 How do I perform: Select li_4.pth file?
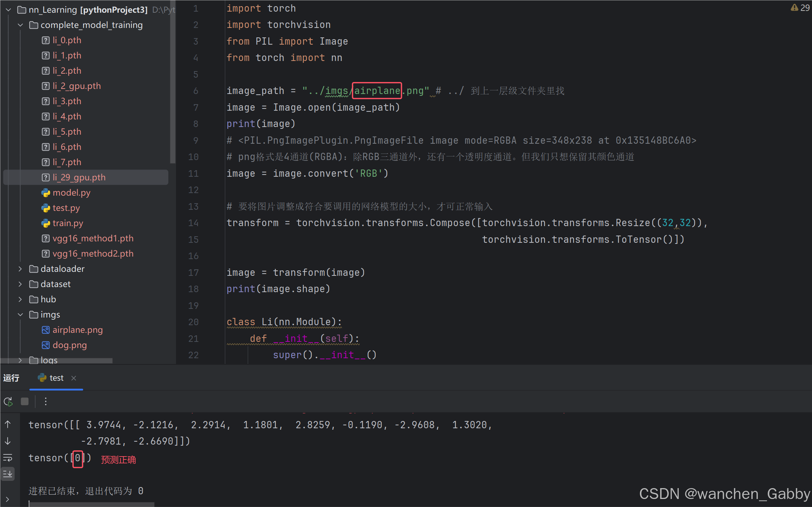point(67,116)
